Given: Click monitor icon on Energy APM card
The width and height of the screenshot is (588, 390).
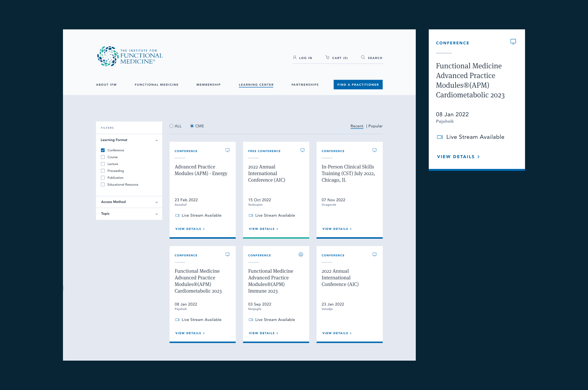Looking at the screenshot, I should click(x=227, y=150).
